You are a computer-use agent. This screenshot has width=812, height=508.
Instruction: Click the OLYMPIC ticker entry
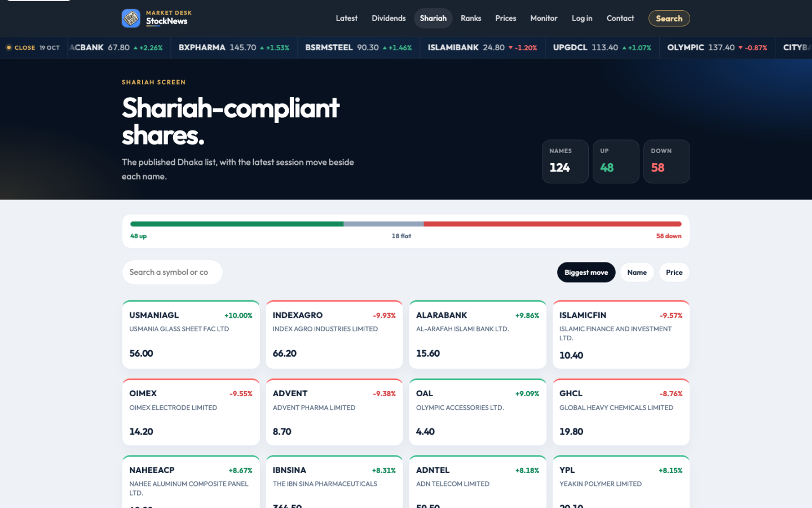[717, 47]
